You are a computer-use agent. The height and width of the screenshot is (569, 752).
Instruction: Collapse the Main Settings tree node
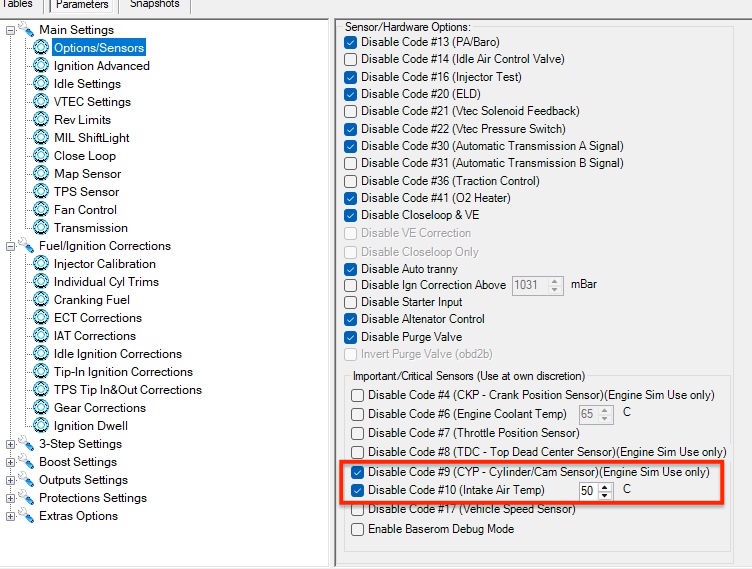[x=11, y=30]
